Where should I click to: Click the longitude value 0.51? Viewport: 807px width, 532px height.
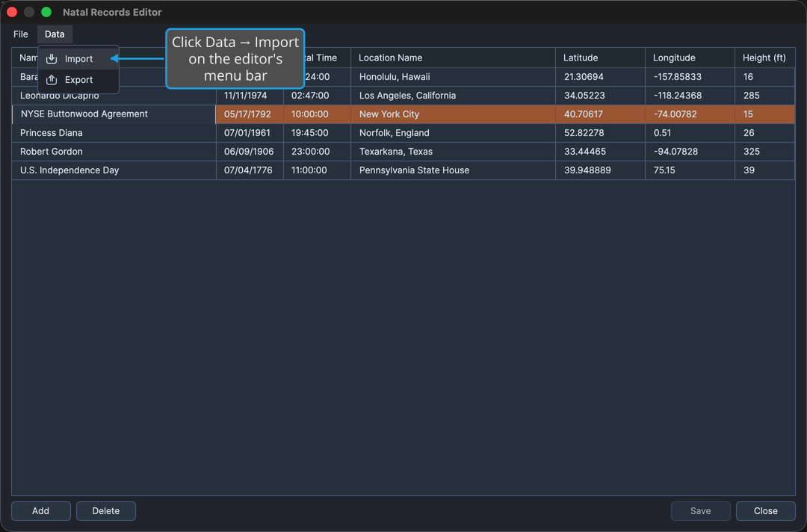(x=690, y=133)
